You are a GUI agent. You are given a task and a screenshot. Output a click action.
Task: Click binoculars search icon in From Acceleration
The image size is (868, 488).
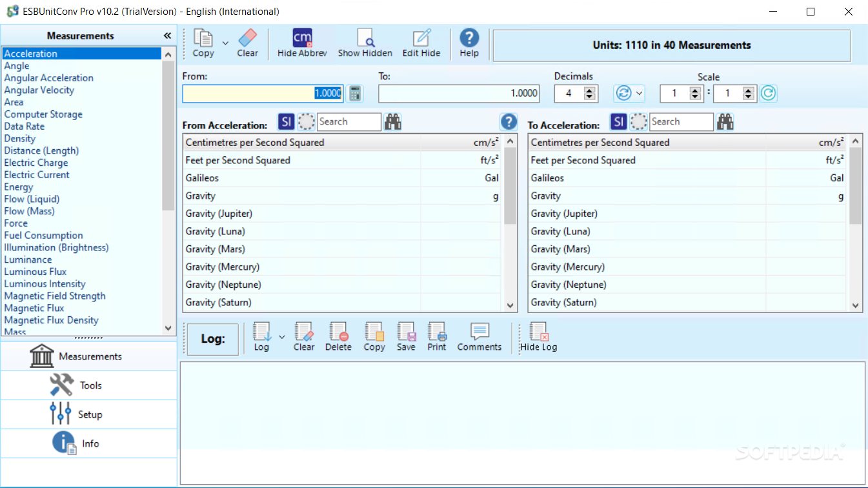(x=393, y=121)
